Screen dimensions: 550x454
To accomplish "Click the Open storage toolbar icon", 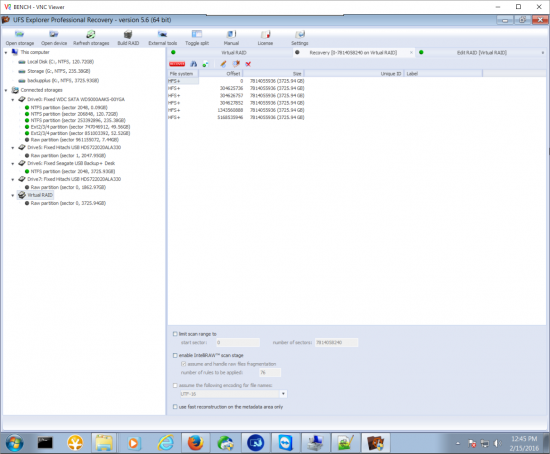I will coord(20,34).
